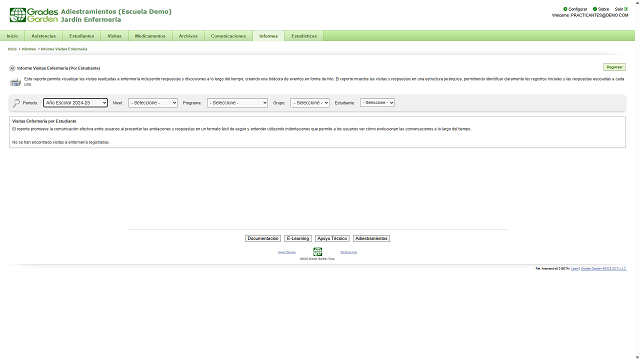Open the Medicamentos menu tab
Image resolution: width=640 pixels, height=360 pixels.
(150, 36)
